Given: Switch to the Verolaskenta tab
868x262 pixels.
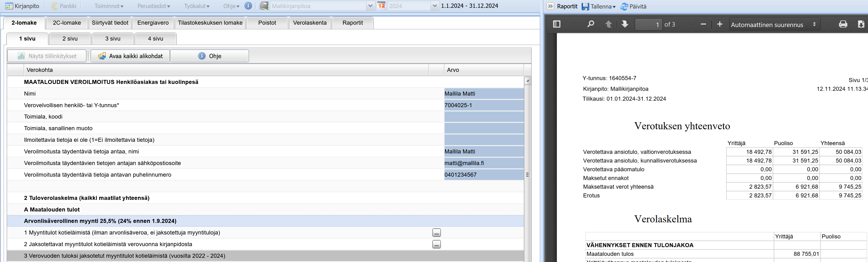Looking at the screenshot, I should point(310,23).
